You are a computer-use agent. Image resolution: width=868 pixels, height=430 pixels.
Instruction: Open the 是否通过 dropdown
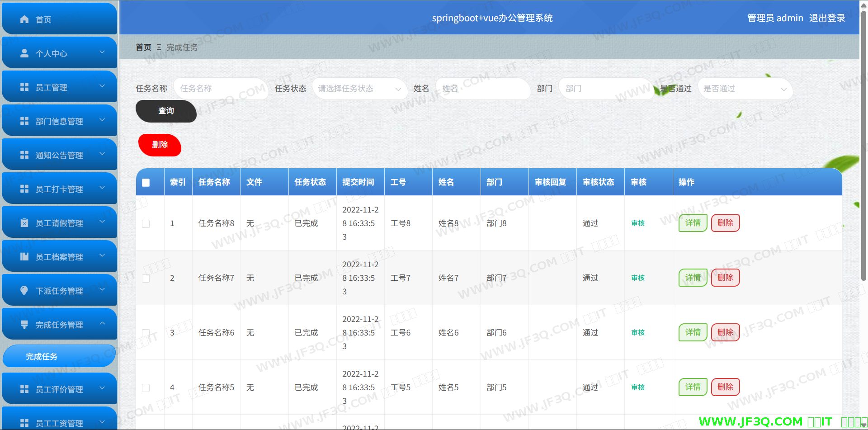(x=745, y=89)
